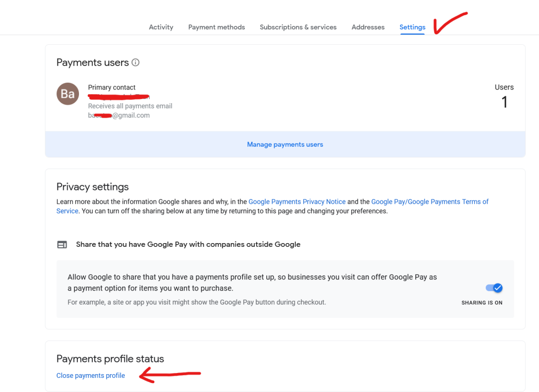Select the Addresses tab

tap(368, 27)
